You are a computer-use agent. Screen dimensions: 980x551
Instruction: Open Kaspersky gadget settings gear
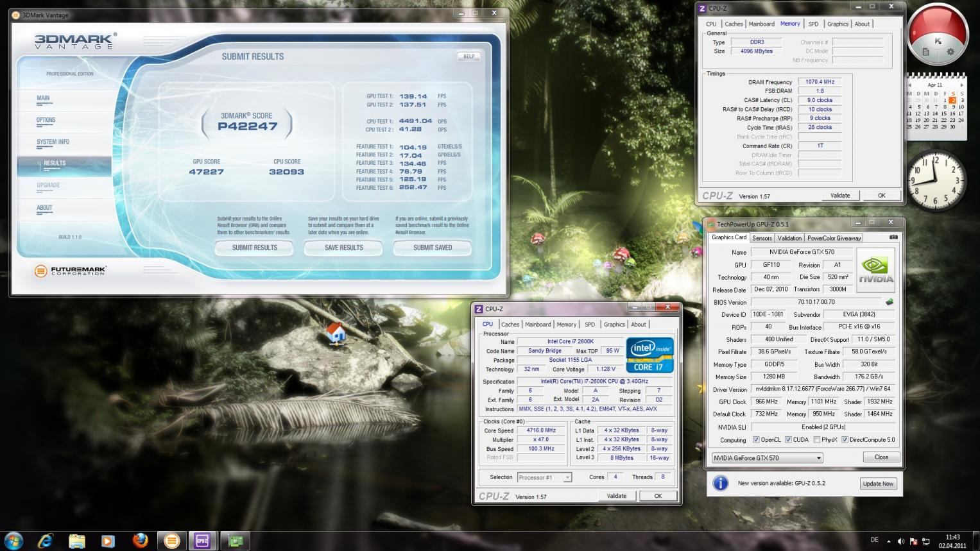pos(950,52)
